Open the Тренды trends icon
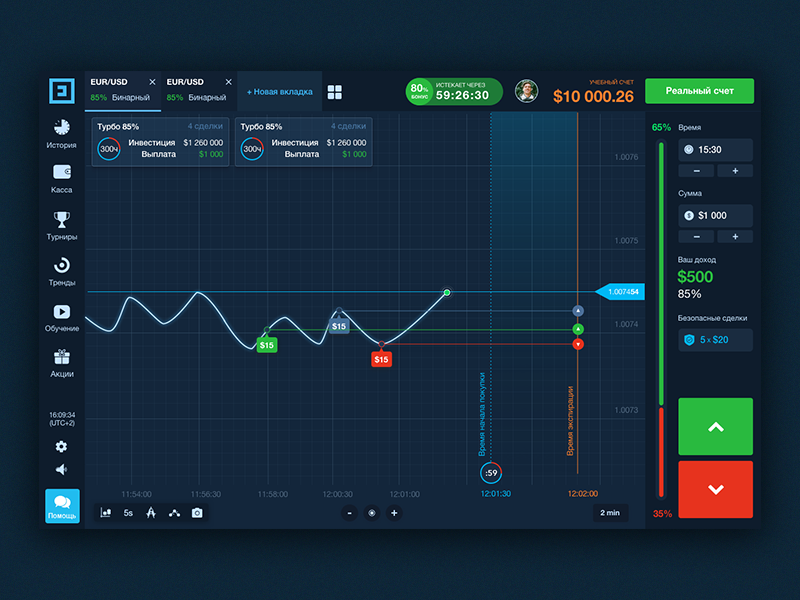The width and height of the screenshot is (800, 600). click(x=62, y=265)
